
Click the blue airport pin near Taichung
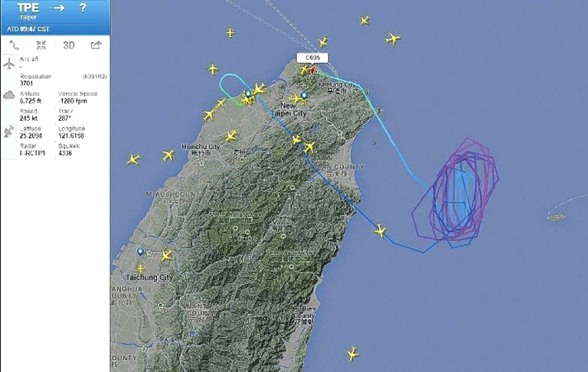[x=140, y=251]
